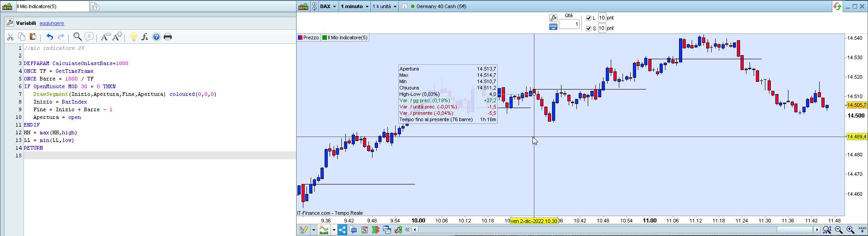
Task: Change the 1 minuto timeframe dropdown
Action: (x=354, y=6)
